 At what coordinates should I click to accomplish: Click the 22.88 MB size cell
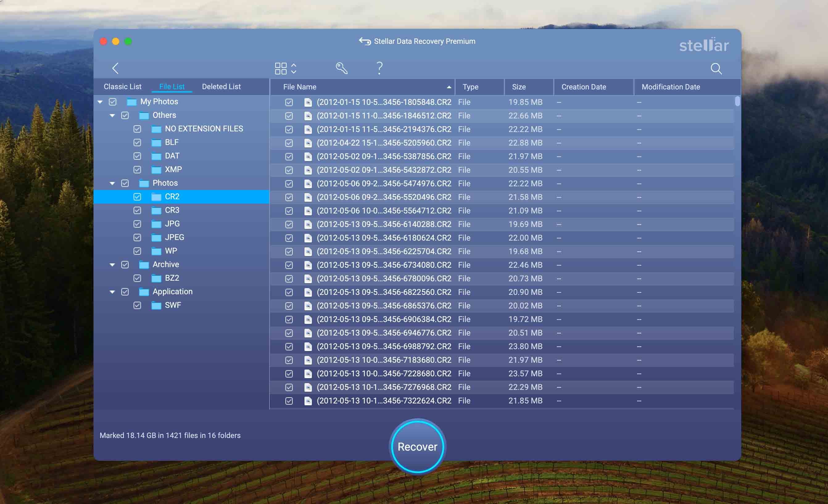525,143
